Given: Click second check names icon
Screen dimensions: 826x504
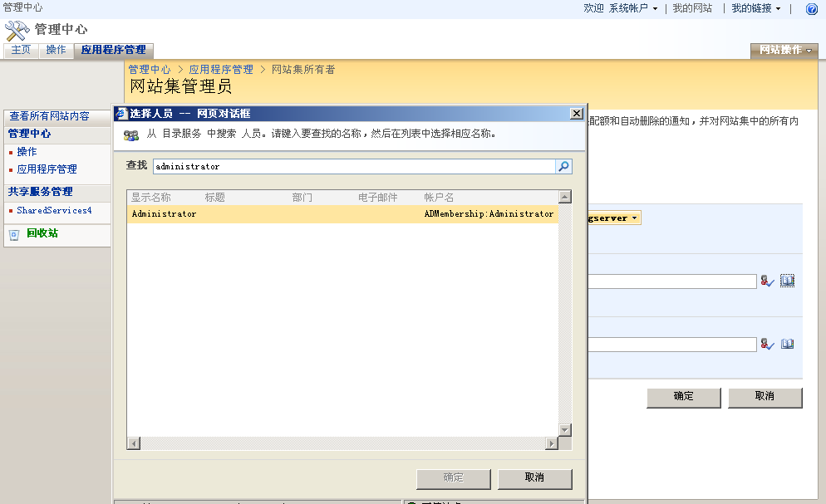Looking at the screenshot, I should [767, 345].
